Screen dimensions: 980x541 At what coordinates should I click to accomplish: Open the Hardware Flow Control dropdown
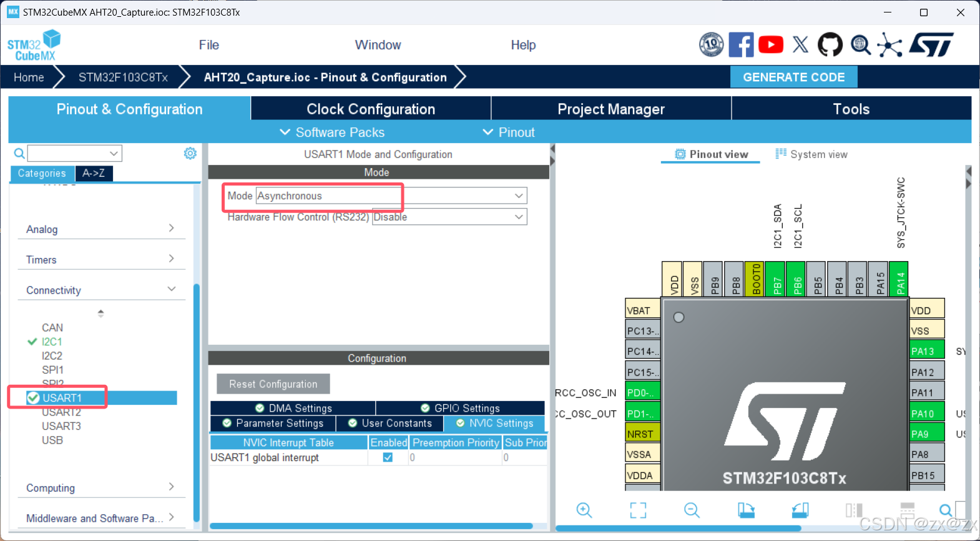[449, 217]
